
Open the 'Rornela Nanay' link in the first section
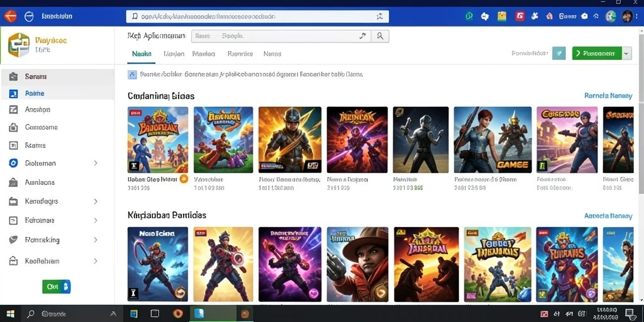[x=608, y=96]
